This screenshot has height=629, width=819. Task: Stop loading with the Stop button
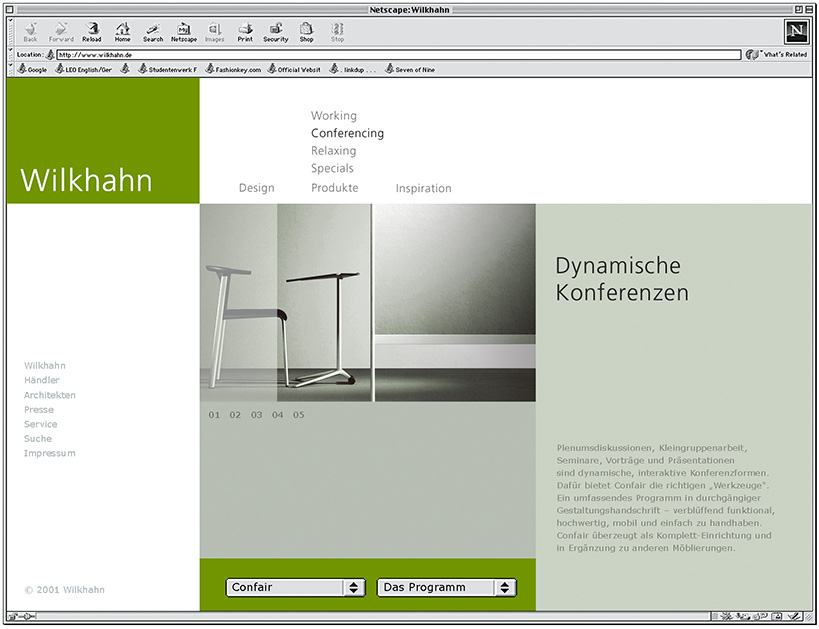(337, 32)
